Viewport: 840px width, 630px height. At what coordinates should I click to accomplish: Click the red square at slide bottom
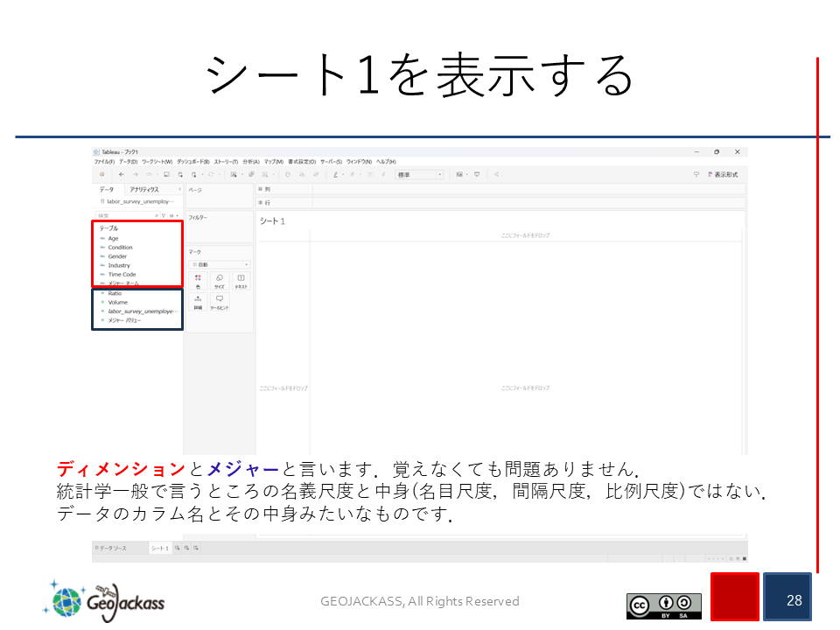click(x=734, y=597)
